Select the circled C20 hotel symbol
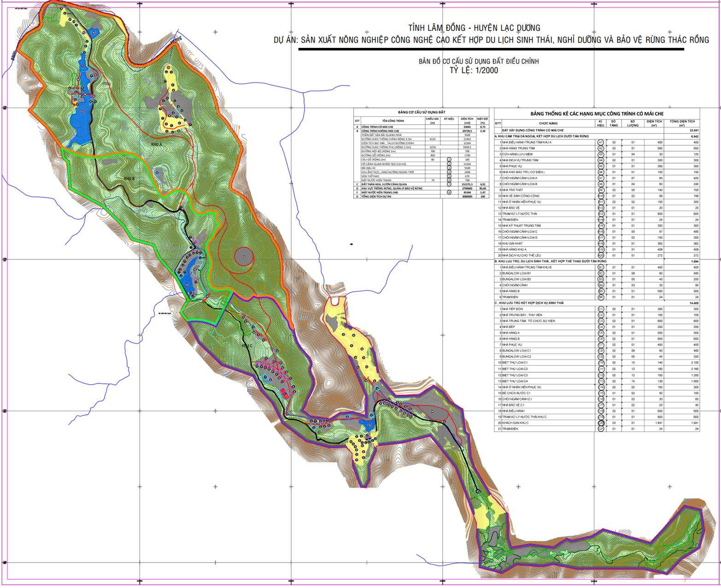This screenshot has width=721, height=588. coord(600,423)
